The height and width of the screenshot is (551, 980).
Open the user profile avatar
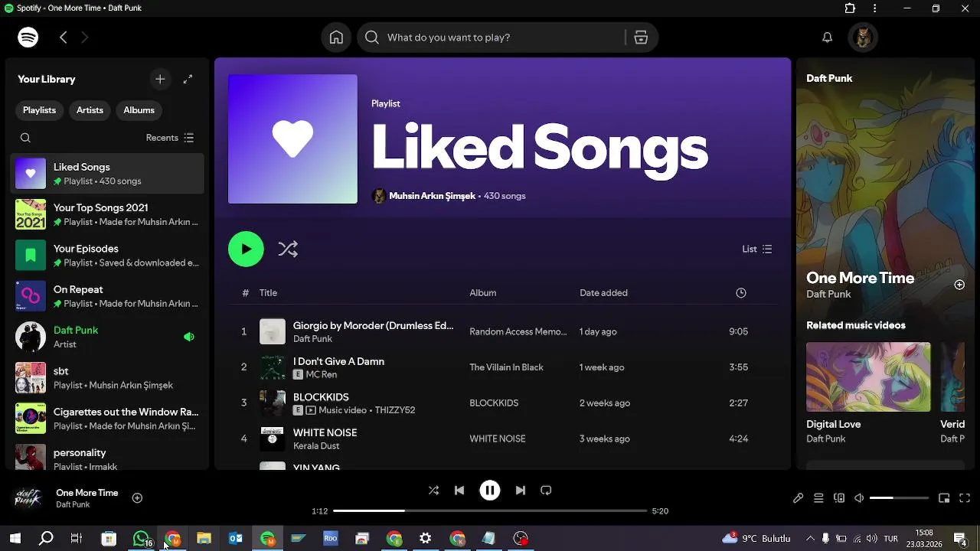[x=863, y=37]
